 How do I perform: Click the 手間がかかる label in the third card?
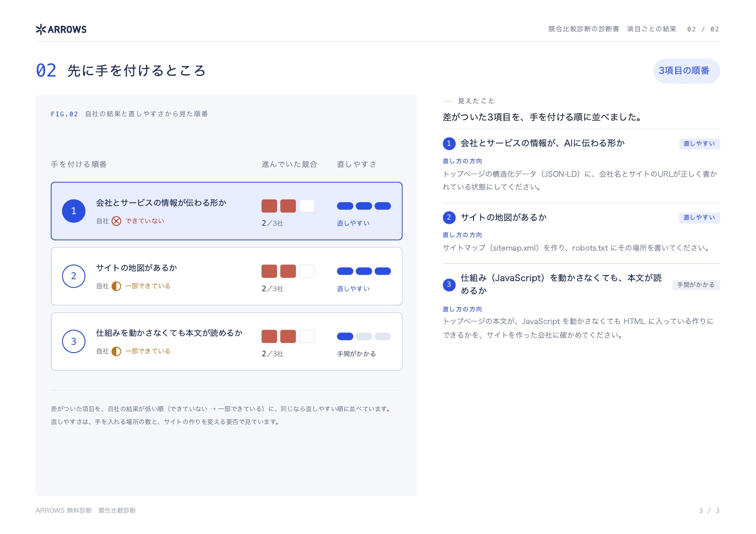point(356,354)
